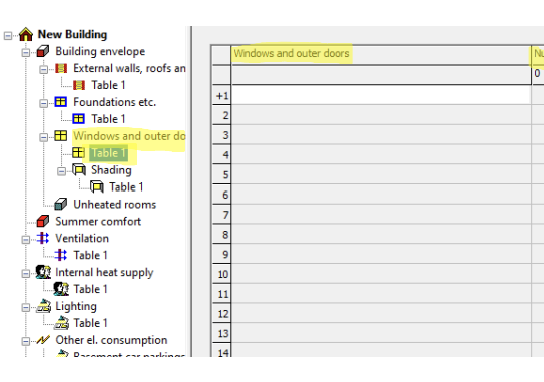Click the Other el. consumption lightning icon

[43, 340]
